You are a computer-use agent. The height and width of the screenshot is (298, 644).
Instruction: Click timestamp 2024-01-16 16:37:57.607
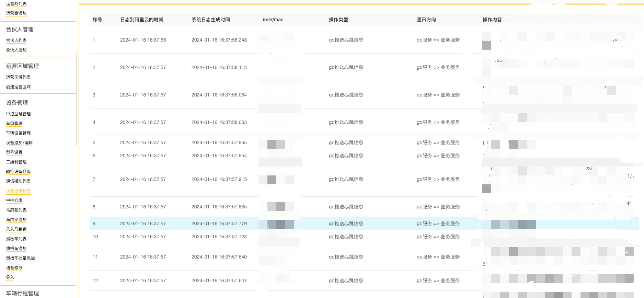point(219,280)
